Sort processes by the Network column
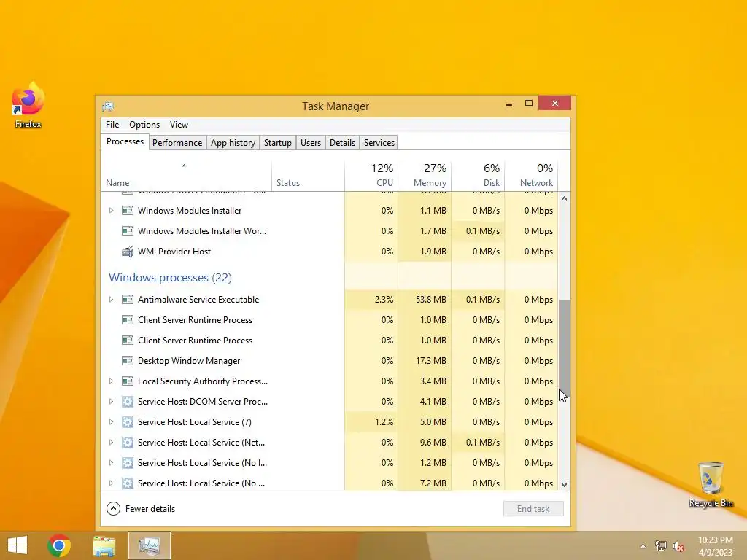 pos(531,176)
